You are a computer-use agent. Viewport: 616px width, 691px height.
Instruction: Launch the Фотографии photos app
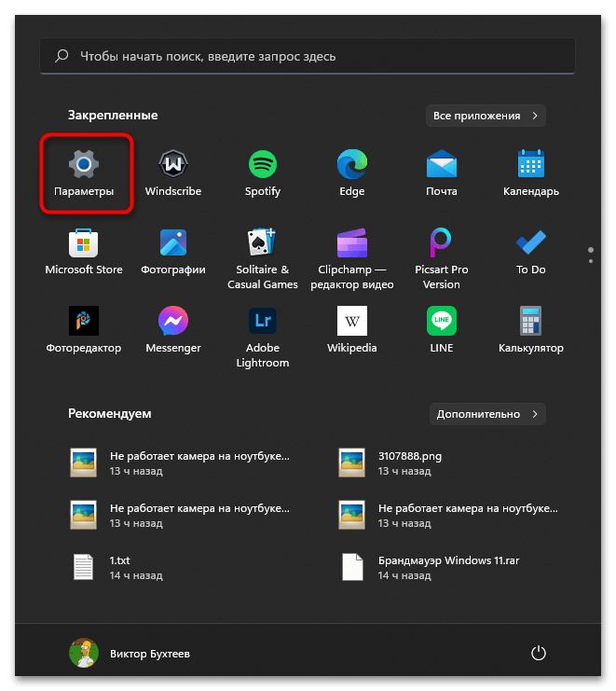point(173,252)
